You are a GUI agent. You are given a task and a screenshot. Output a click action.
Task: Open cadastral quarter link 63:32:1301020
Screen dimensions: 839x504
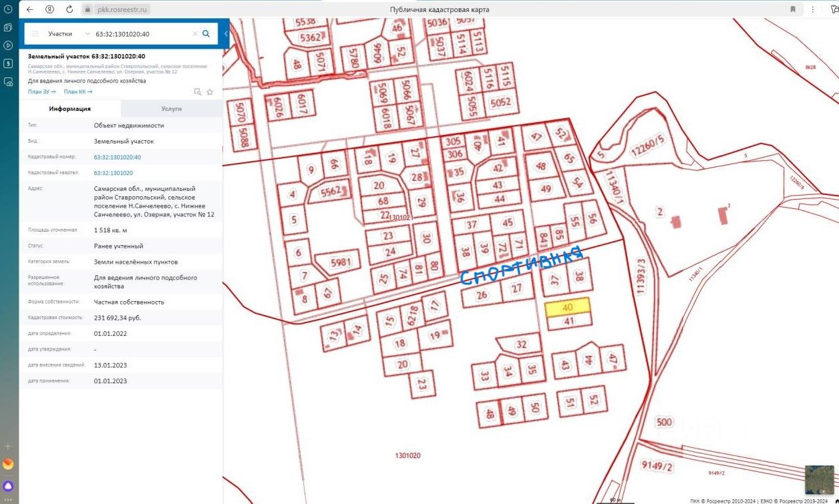pos(113,173)
